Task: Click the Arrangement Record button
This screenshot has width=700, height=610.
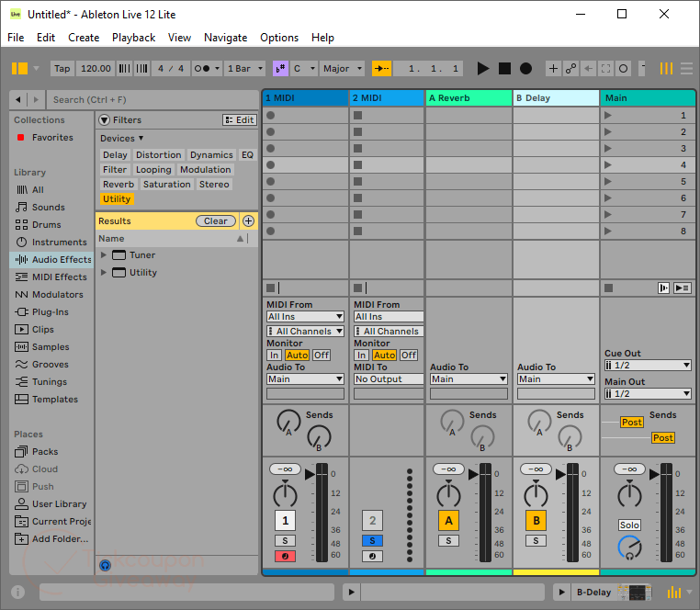Action: (525, 69)
